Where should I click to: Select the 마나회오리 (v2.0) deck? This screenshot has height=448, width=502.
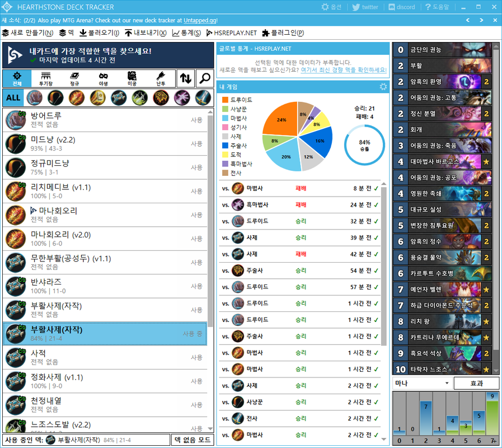[x=105, y=239]
